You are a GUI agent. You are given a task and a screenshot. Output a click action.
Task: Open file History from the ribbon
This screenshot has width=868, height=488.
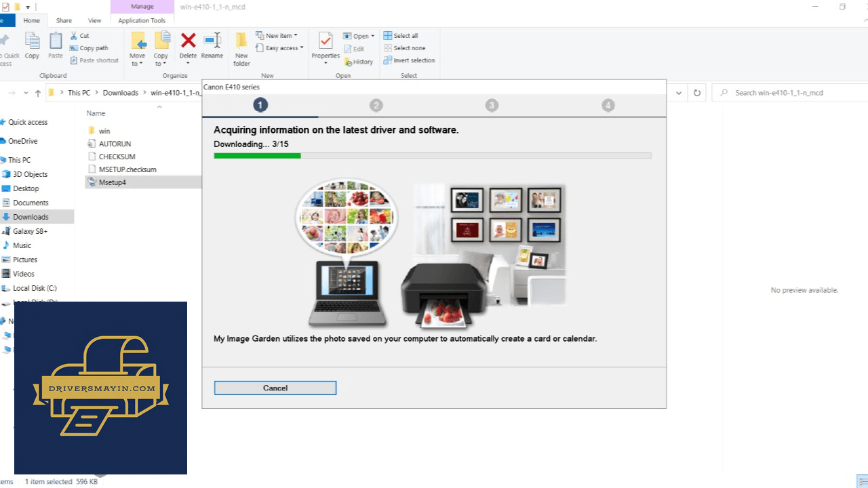coord(359,62)
